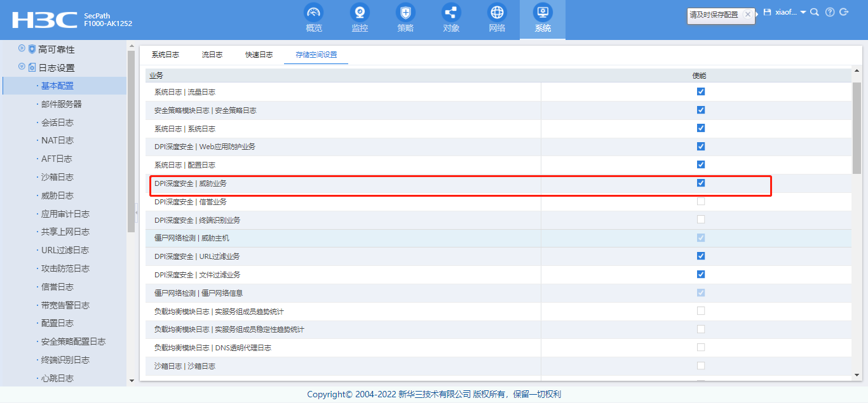Image resolution: width=868 pixels, height=403 pixels.
Task: Switch to the 快速日志 tab
Action: point(259,55)
